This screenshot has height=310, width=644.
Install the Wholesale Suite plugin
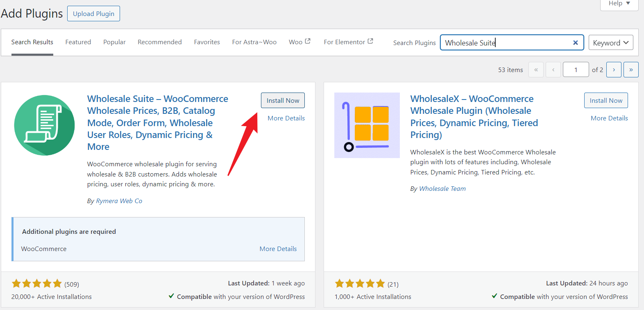click(283, 100)
